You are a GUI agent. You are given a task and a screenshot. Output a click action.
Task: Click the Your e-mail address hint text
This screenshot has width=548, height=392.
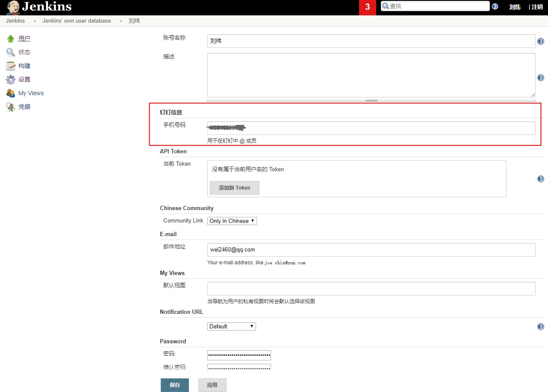coord(256,263)
